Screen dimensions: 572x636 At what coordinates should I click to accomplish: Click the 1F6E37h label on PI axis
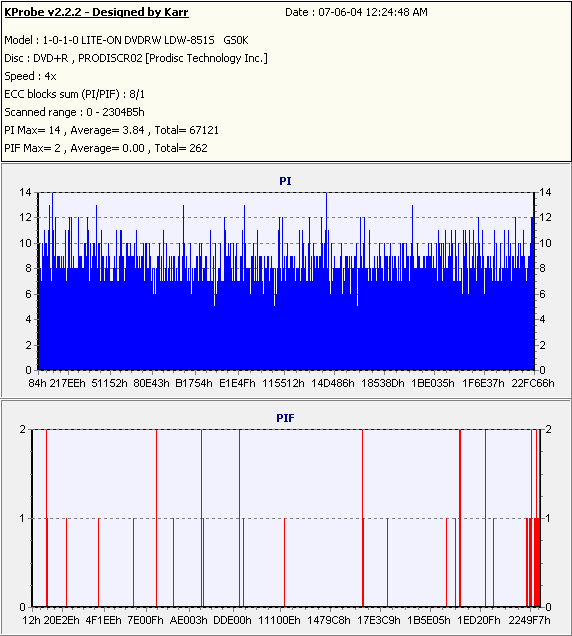(483, 383)
